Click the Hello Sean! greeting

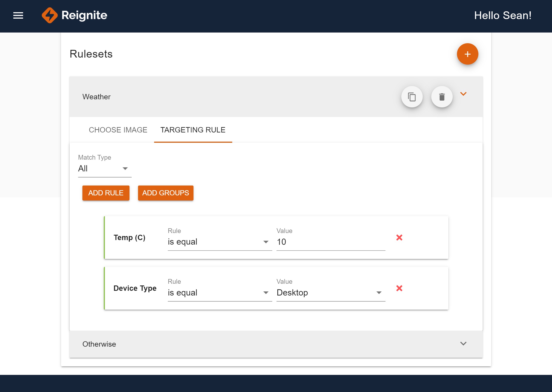point(503,15)
